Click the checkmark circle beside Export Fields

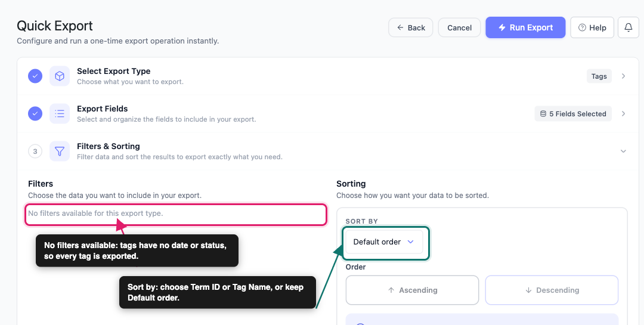(35, 114)
